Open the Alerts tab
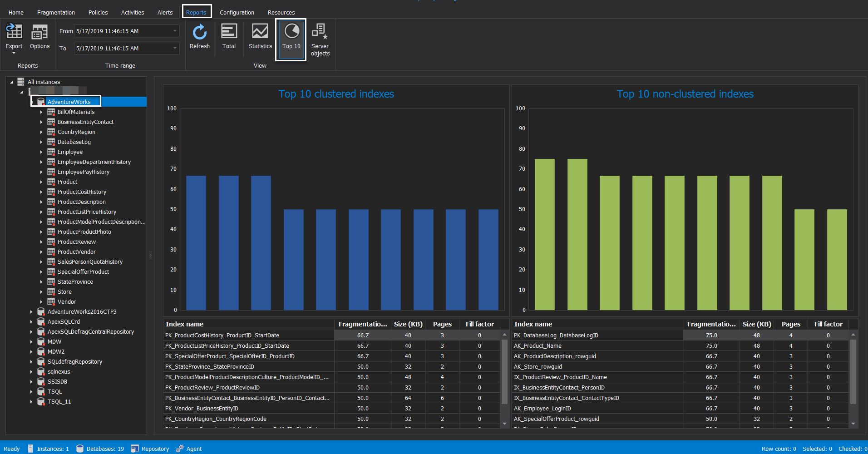Screen dimensions: 868x454 (165, 12)
